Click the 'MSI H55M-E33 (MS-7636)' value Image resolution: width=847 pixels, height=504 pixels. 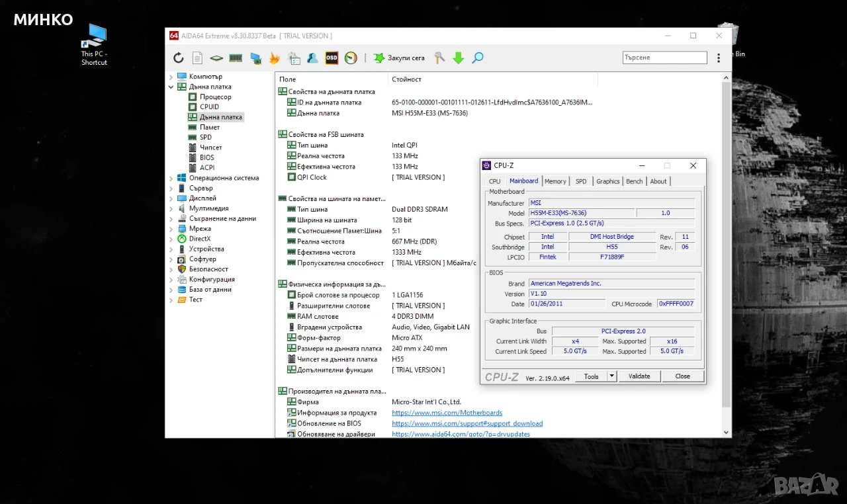(429, 113)
